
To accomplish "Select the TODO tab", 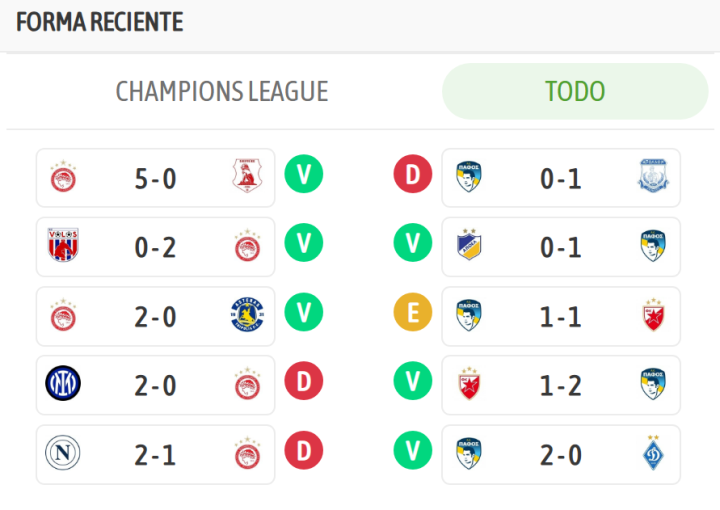I will click(575, 91).
